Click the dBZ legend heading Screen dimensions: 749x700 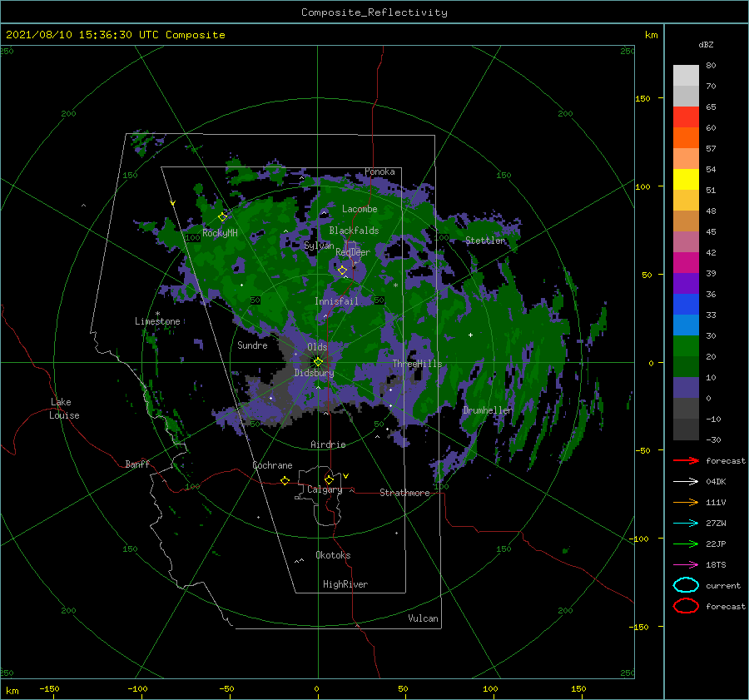tap(706, 44)
